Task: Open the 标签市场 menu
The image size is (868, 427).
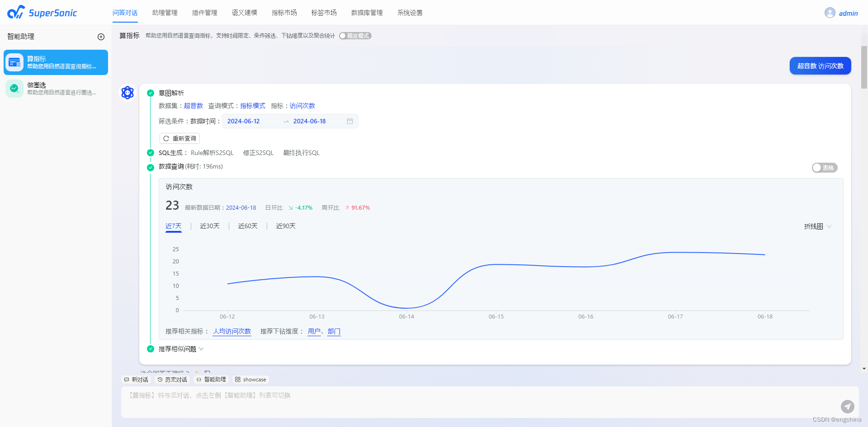Action: [324, 13]
